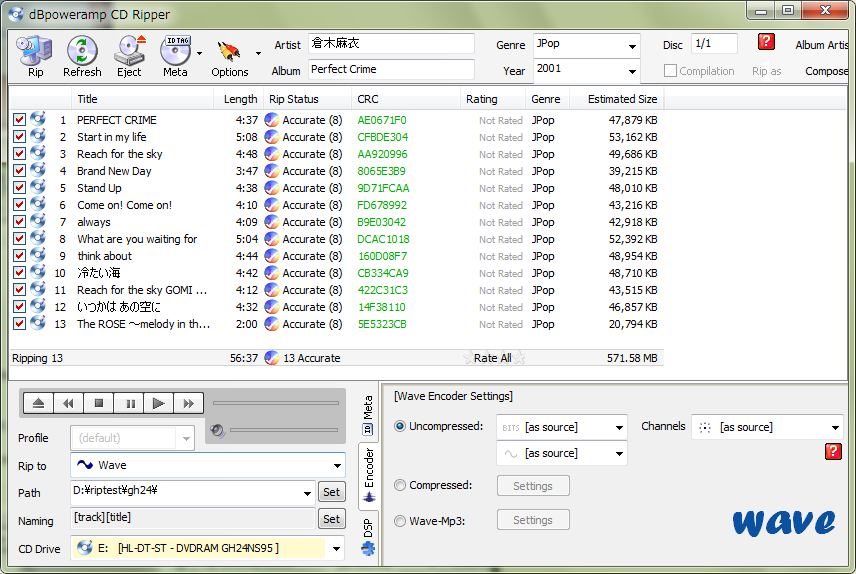This screenshot has width=856, height=574.
Task: Uncheck track 2 Start in my life checkbox
Action: pyautogui.click(x=19, y=137)
